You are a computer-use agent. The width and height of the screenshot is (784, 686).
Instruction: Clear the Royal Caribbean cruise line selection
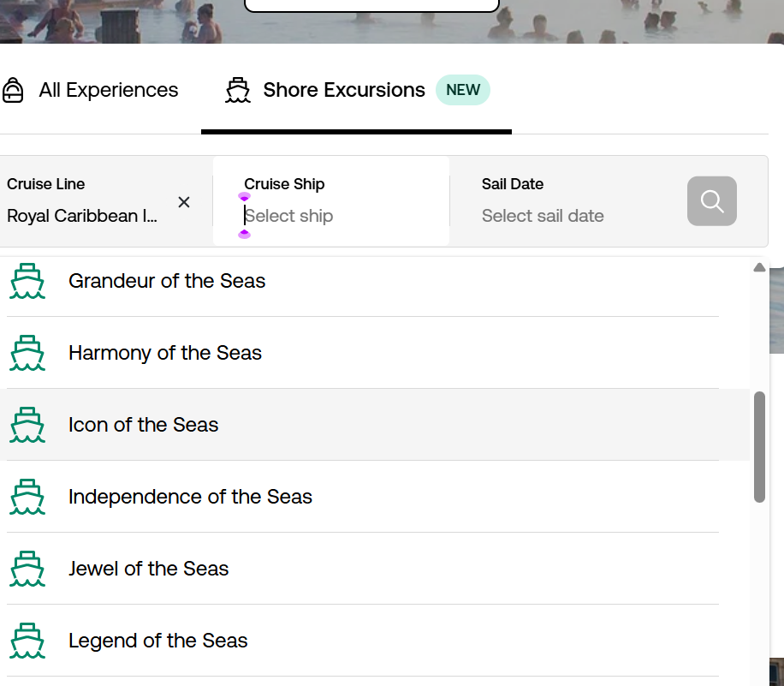pyautogui.click(x=184, y=202)
